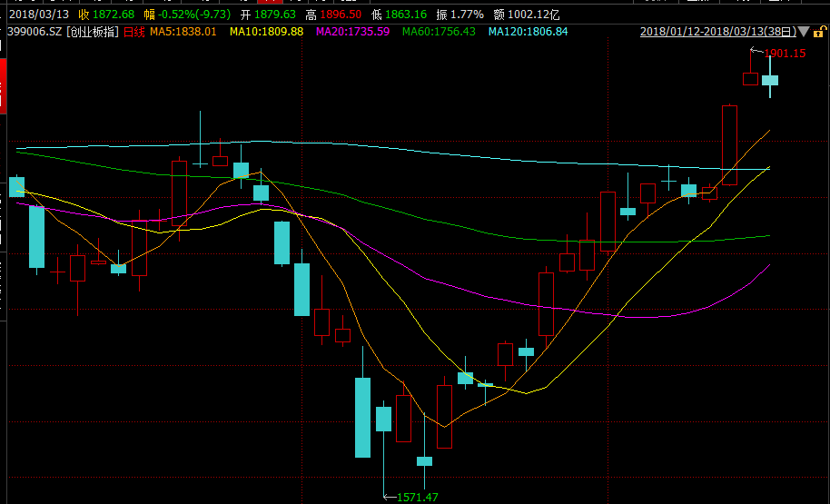Click the 1571.47 low price marker
Image resolution: width=830 pixels, height=504 pixels.
418,497
